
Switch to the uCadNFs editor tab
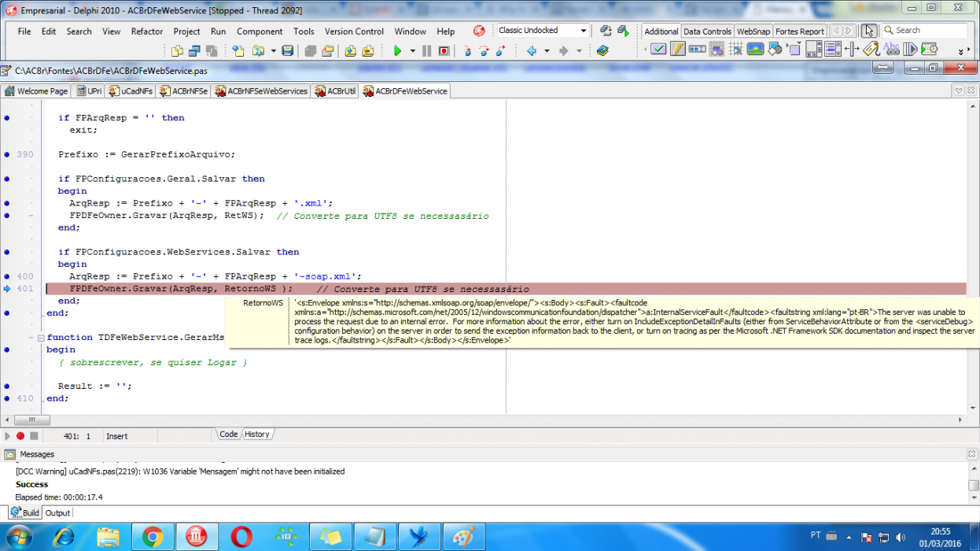click(x=130, y=91)
